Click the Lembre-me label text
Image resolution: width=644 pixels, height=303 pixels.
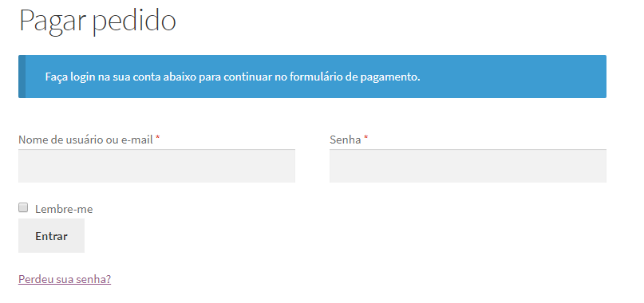click(x=64, y=210)
